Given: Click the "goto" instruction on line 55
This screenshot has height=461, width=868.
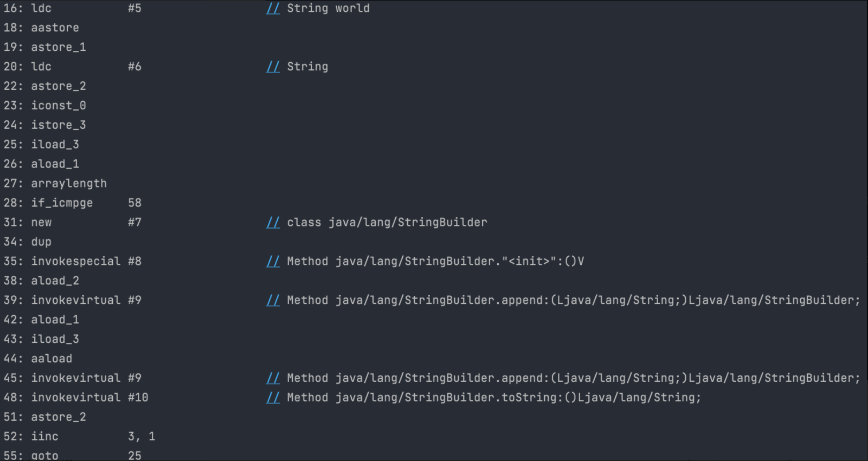Looking at the screenshot, I should (x=44, y=456).
